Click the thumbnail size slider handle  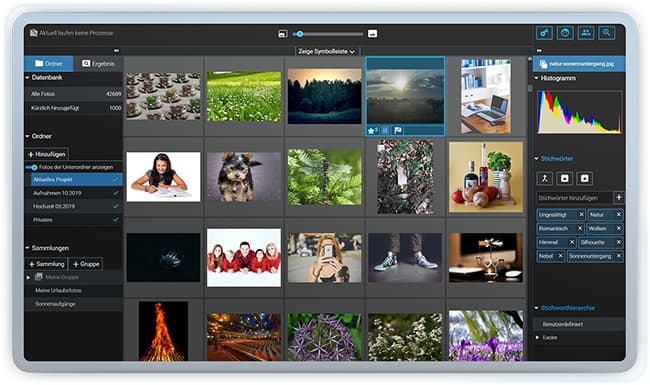click(x=299, y=34)
